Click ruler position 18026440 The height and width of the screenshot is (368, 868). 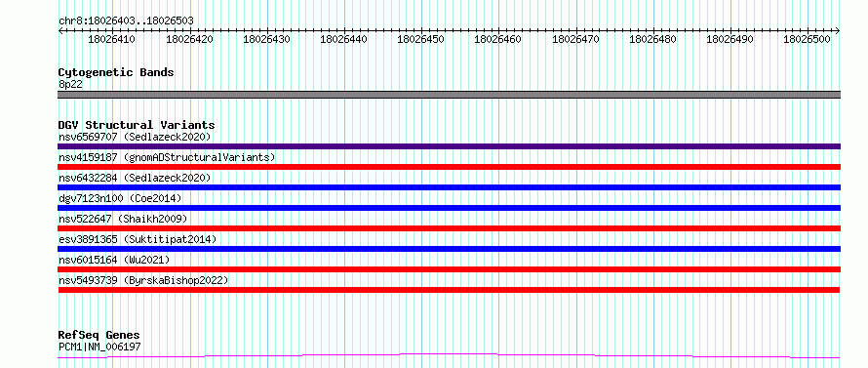point(343,39)
